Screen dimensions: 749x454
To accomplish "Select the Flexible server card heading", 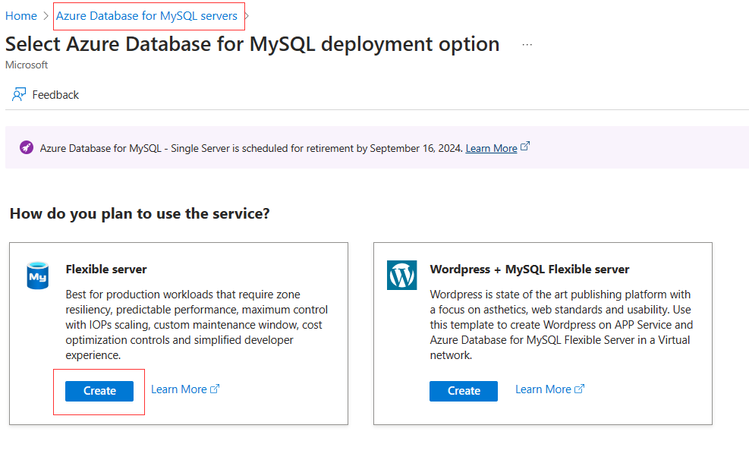I will click(x=106, y=269).
